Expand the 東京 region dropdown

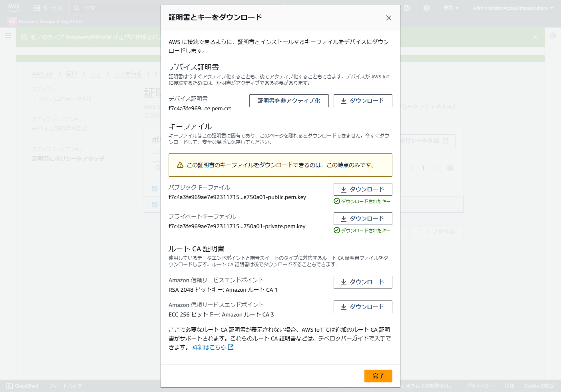click(x=451, y=8)
